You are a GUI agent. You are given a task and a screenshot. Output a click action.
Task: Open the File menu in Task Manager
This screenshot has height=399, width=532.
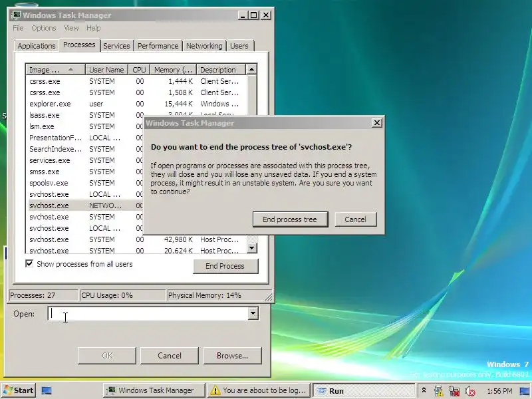[18, 28]
